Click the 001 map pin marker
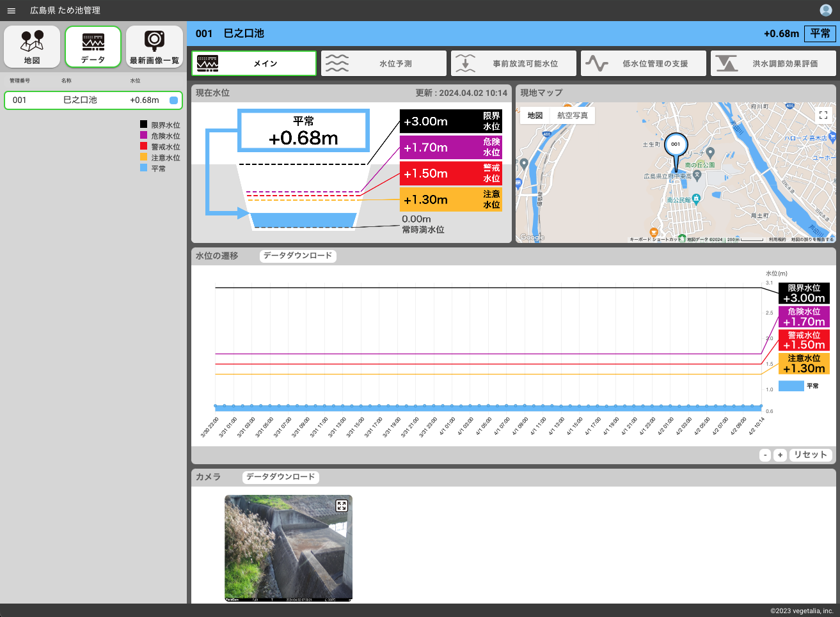 click(x=676, y=146)
